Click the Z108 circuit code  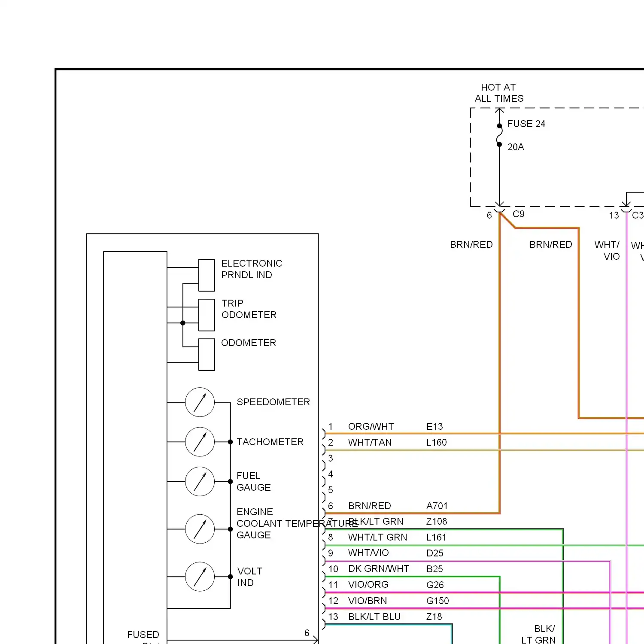point(437,521)
